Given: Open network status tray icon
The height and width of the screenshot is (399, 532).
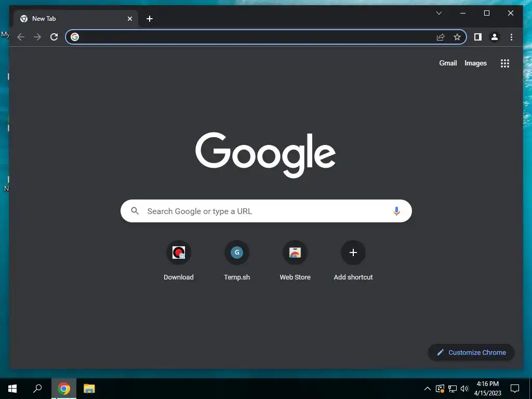Looking at the screenshot, I should 453,389.
